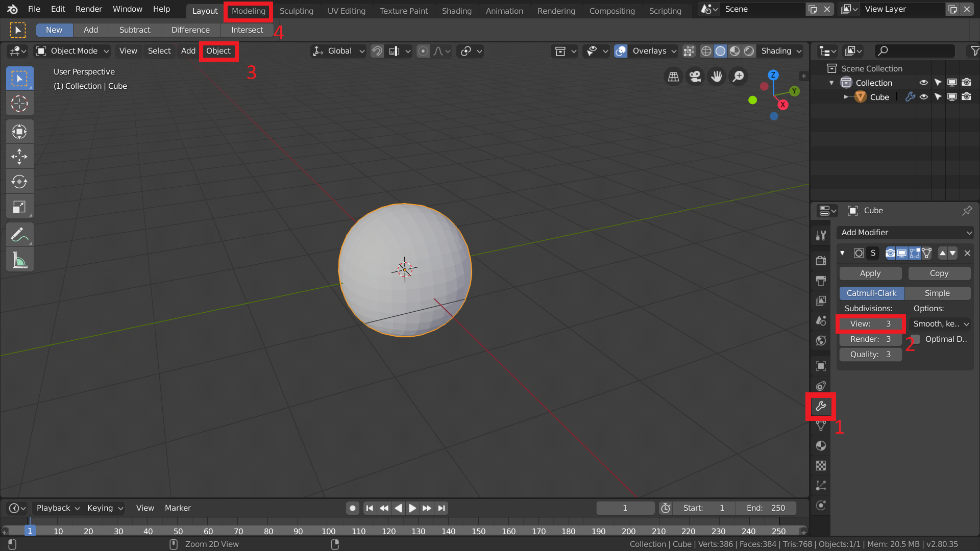Click the Quality value field

(871, 355)
